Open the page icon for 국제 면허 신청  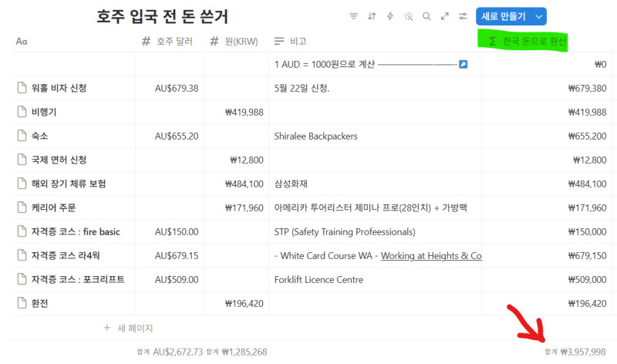pos(22,160)
